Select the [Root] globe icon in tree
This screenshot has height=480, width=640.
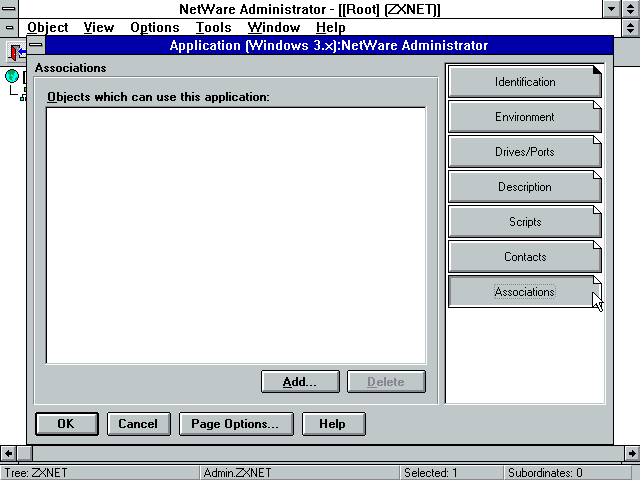(x=12, y=76)
